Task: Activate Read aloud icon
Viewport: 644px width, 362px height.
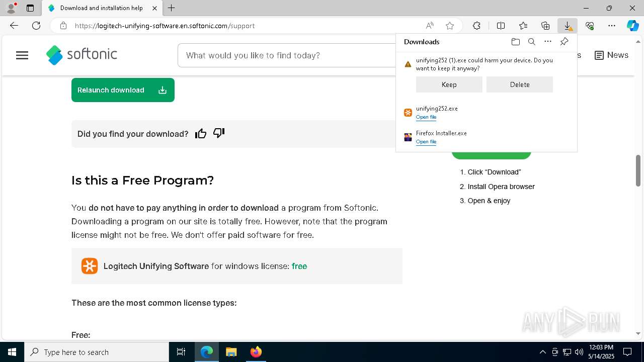Action: [x=430, y=26]
